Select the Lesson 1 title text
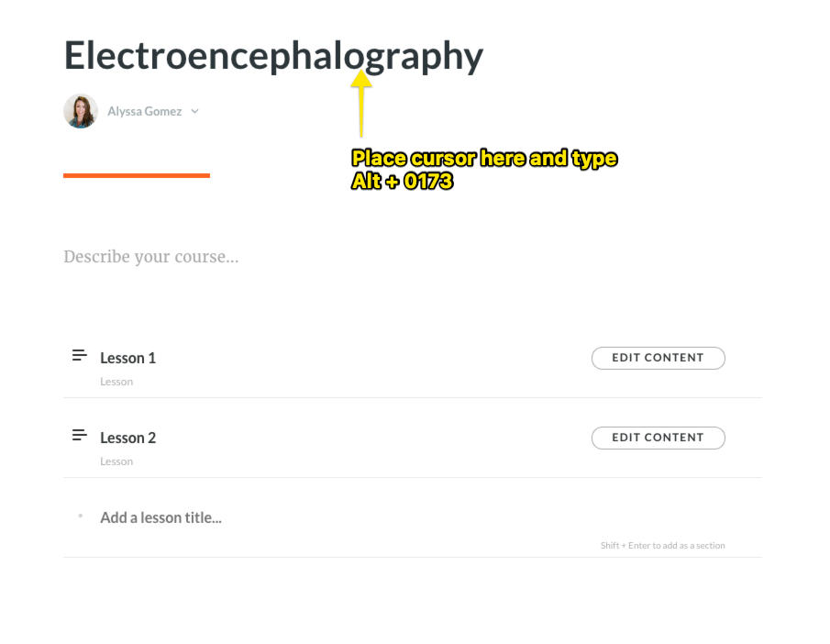 tap(128, 358)
